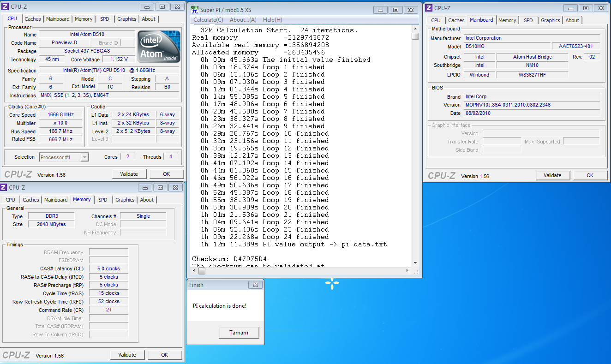
Task: Select CPU tab in Memory CPU-Z window
Action: pos(10,200)
